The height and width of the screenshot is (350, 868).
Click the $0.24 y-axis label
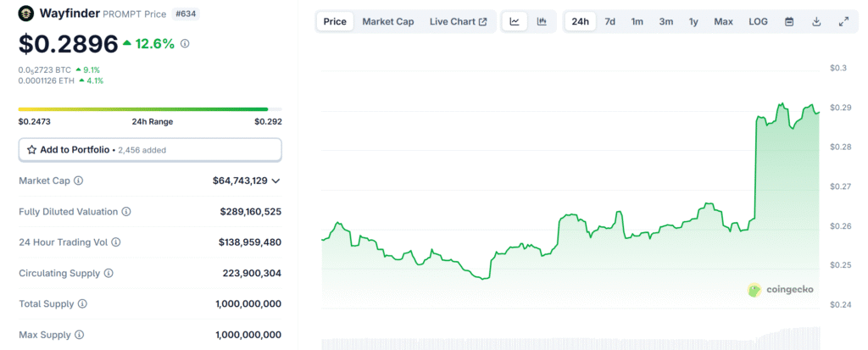pos(840,304)
